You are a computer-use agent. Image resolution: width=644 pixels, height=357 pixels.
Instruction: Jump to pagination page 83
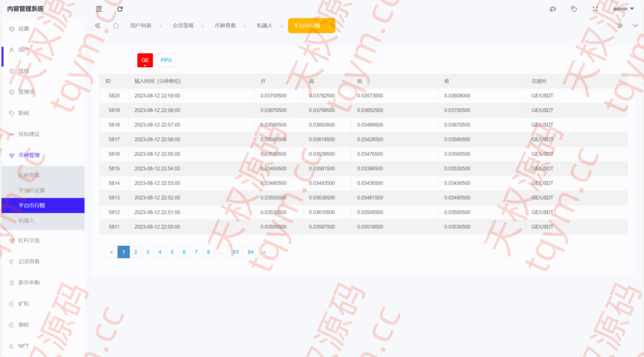(235, 252)
